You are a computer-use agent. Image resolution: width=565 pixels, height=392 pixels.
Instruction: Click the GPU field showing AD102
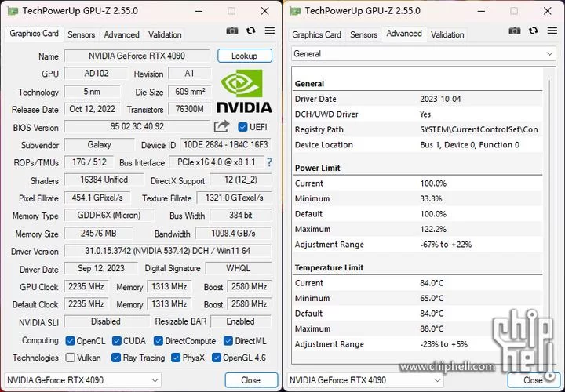[97, 74]
